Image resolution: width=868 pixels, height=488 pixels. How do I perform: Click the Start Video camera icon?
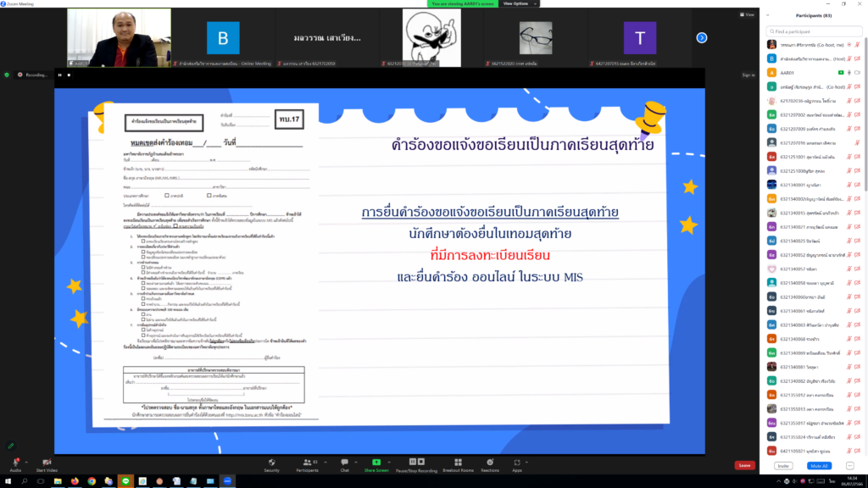[x=47, y=462]
